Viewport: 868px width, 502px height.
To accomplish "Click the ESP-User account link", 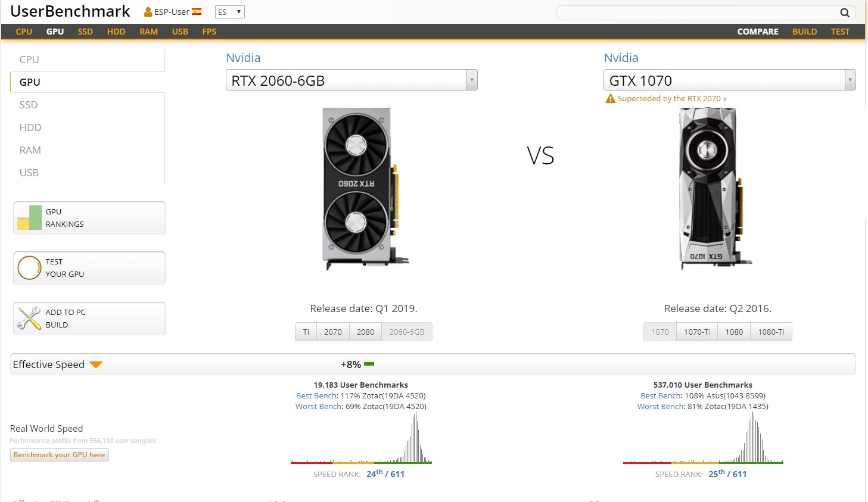I will pyautogui.click(x=172, y=12).
